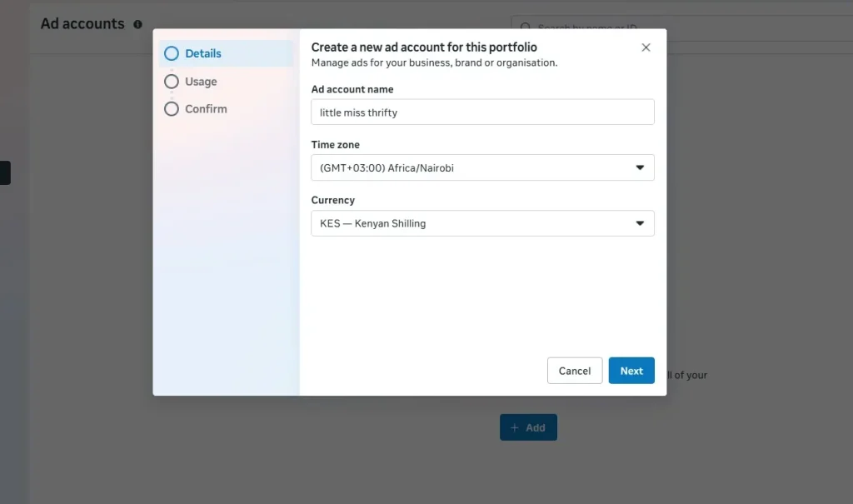The image size is (853, 504).
Task: Edit the Ad account name field
Action: (x=482, y=112)
